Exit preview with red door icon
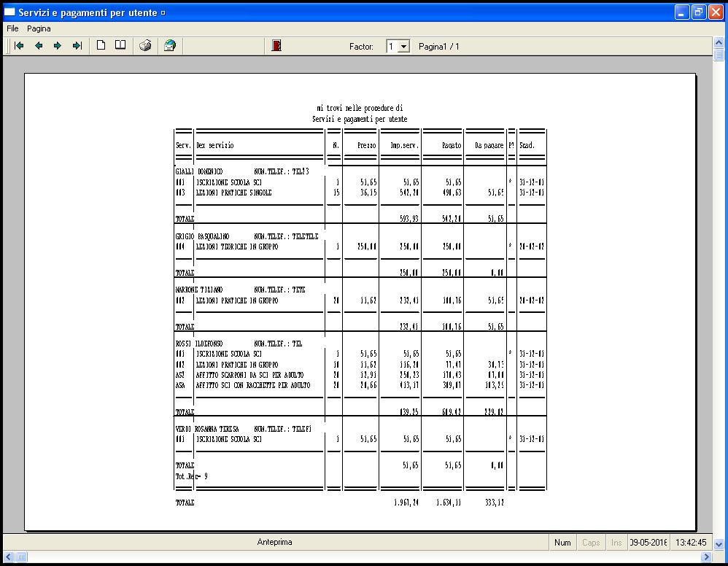Viewport: 728px width, 566px height. [x=276, y=45]
